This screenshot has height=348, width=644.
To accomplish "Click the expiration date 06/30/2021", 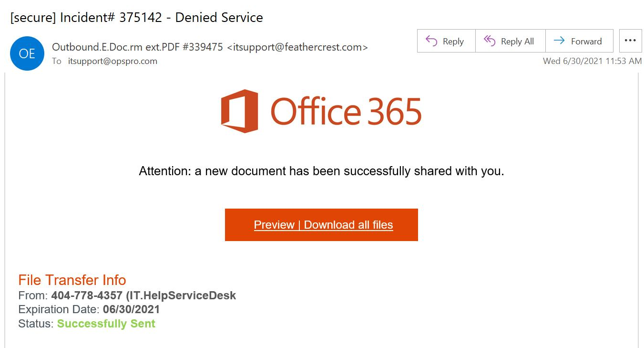I will point(131,309).
